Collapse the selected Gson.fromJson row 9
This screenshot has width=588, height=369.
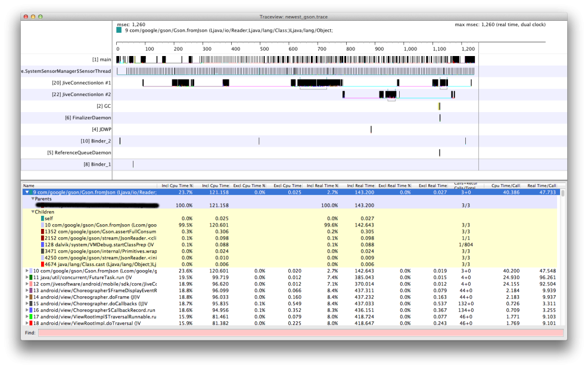(x=27, y=192)
